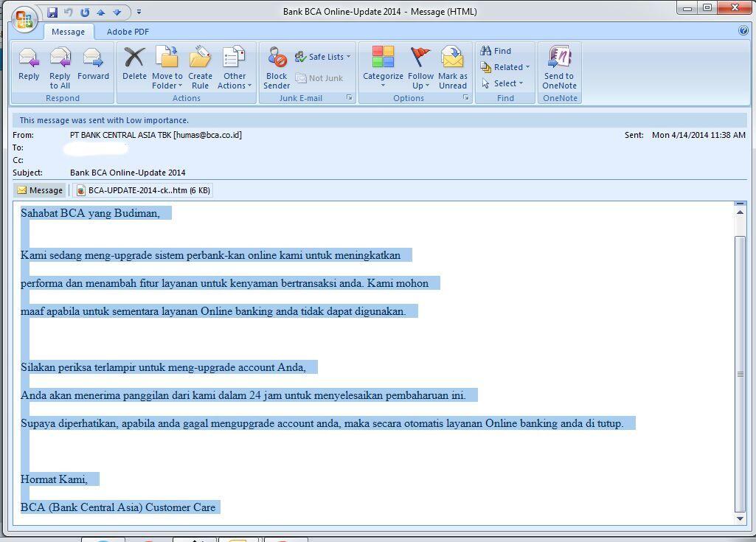
Task: Open the Customize Quick Access Toolbar dropdown
Action: [139, 12]
